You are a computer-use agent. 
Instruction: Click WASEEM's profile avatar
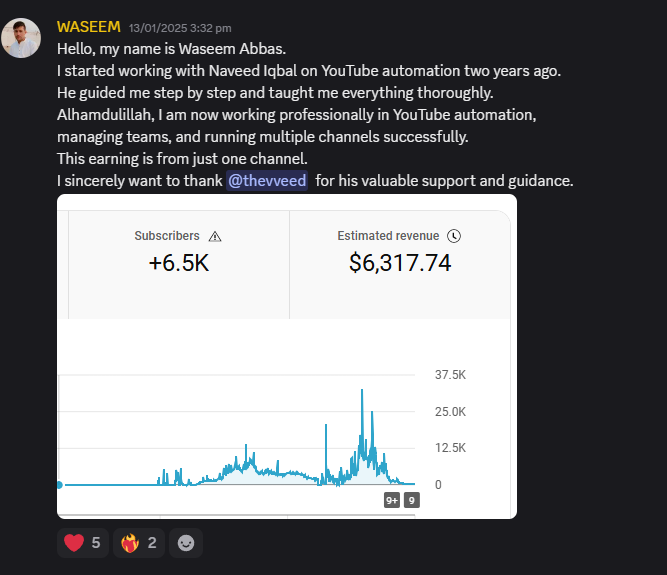(x=22, y=38)
